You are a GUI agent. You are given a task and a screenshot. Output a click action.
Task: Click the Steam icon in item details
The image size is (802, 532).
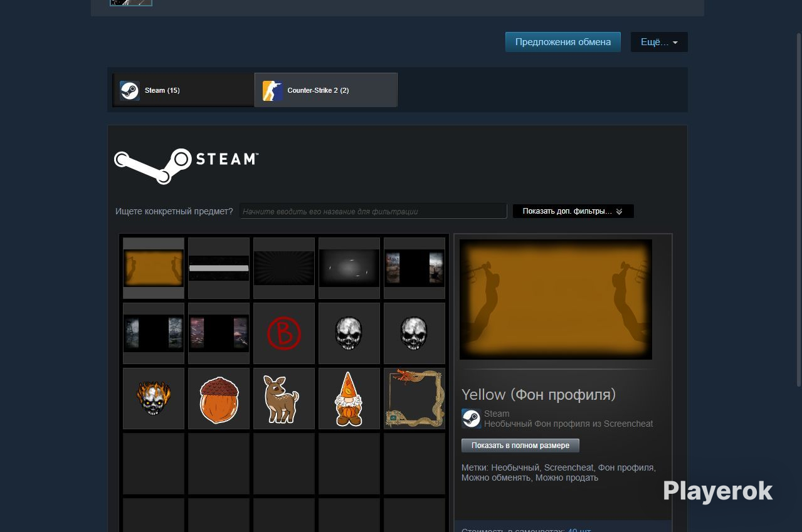[x=471, y=419]
